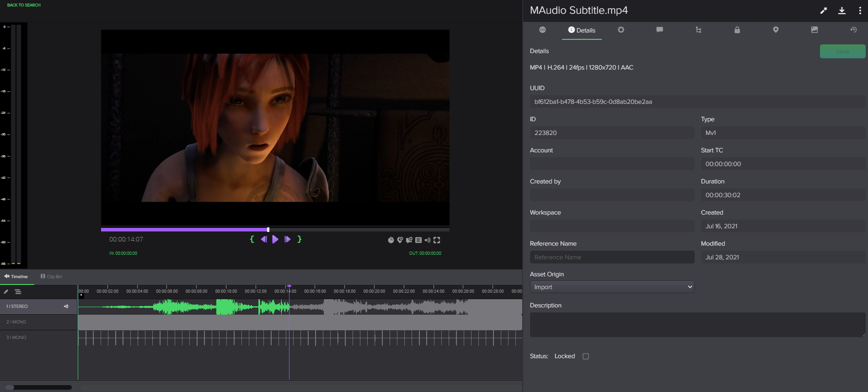Toggle the Locked status checkbox

[x=586, y=356]
